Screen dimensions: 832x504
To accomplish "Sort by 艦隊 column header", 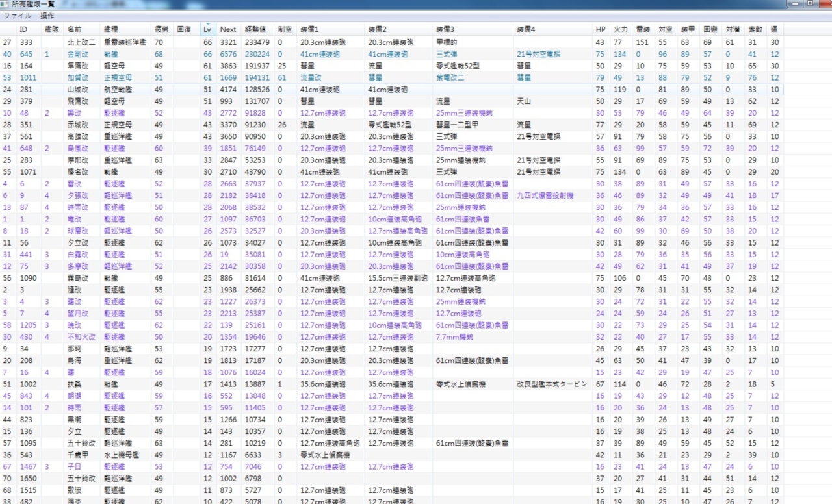I will [x=51, y=29].
